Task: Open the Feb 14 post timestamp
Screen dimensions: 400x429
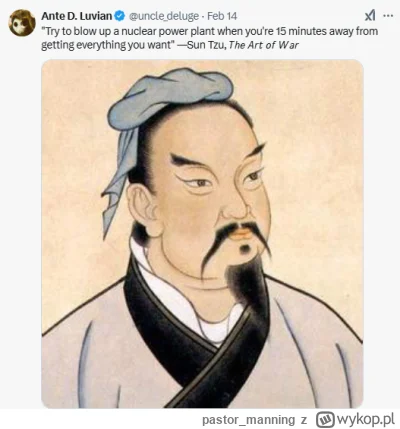Action: click(x=222, y=16)
